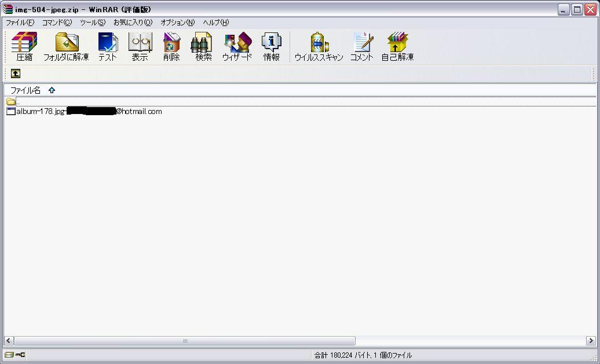Show archive 情報 (info) icon
Viewport: 600px width, 364px height.
click(271, 47)
